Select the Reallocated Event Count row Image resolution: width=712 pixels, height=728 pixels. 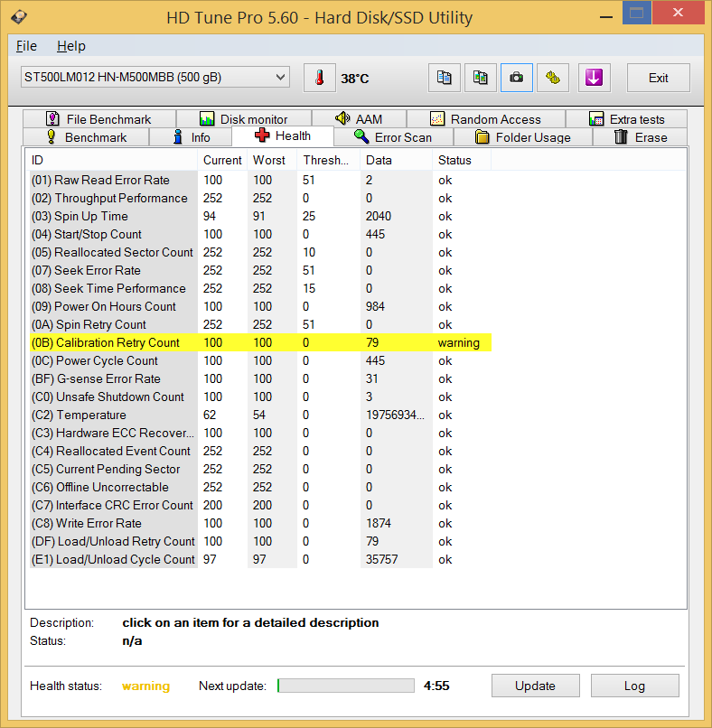pos(260,451)
